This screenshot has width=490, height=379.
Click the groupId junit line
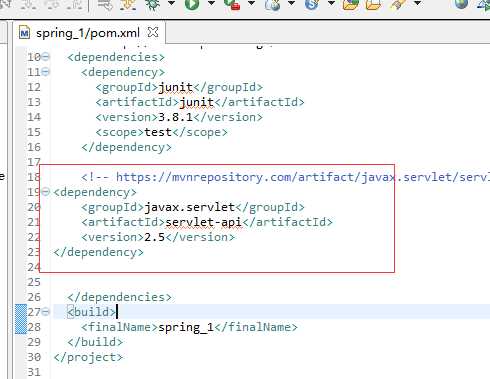click(179, 87)
